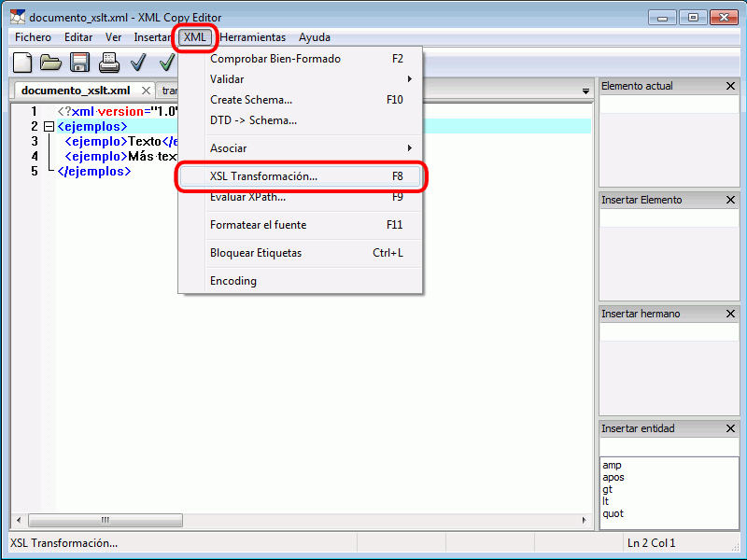Select the amp entity
Screen dimensions: 747x560
point(612,465)
